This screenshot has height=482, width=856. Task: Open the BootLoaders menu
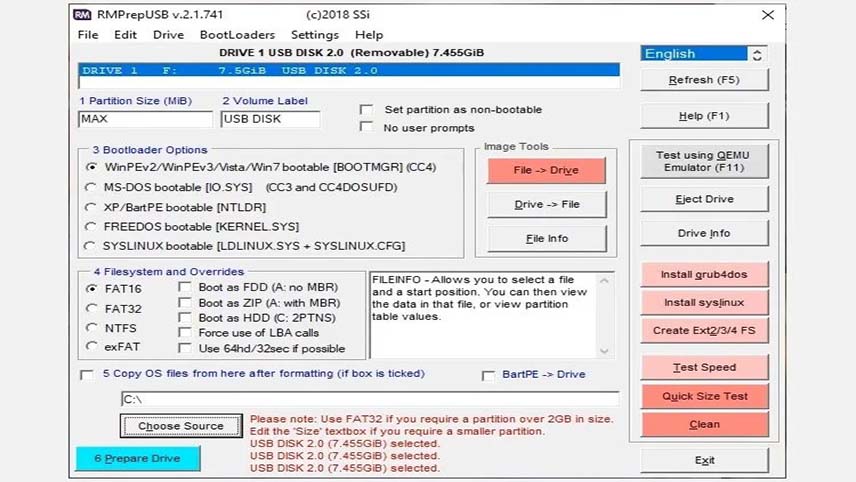(x=237, y=35)
